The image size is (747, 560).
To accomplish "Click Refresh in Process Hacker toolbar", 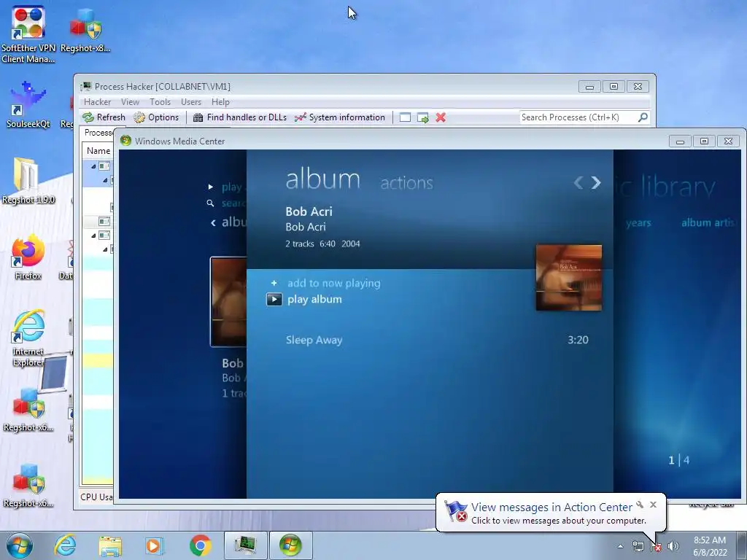I will coord(104,117).
